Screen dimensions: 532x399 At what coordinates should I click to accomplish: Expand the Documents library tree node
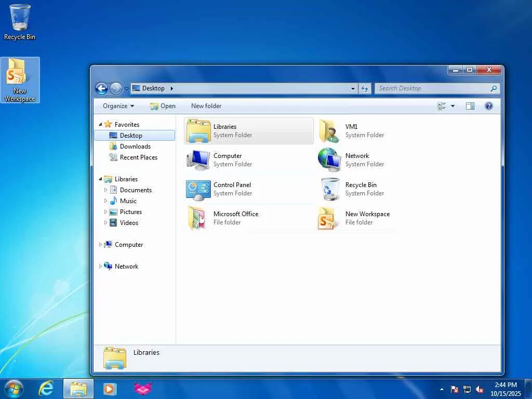pos(105,190)
